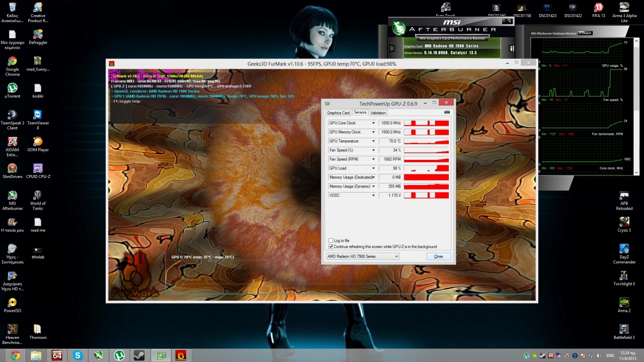Open the GPU Memory Clock sensor dropdown

pos(373,132)
